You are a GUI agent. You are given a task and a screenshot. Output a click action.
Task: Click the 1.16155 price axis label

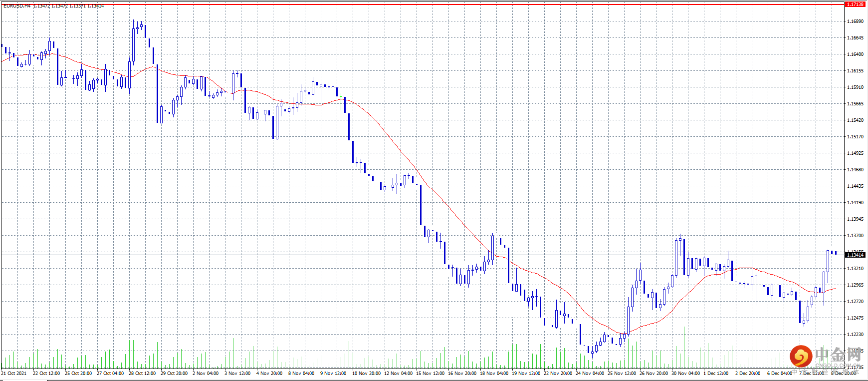855,71
